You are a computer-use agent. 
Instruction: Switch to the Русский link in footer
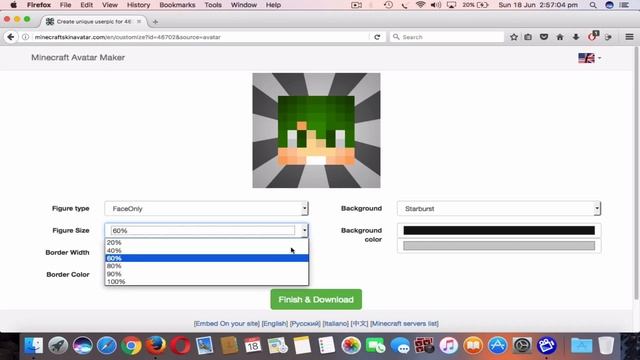305,323
